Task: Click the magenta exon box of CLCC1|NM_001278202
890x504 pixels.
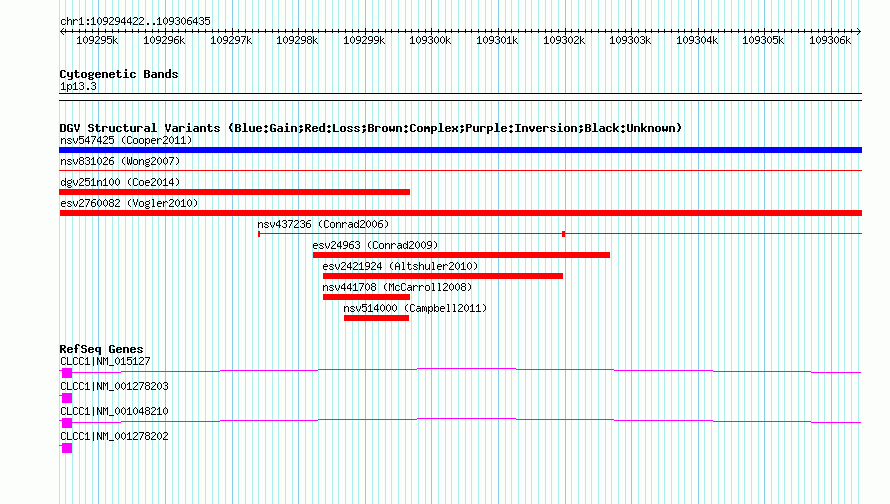Action: point(67,448)
